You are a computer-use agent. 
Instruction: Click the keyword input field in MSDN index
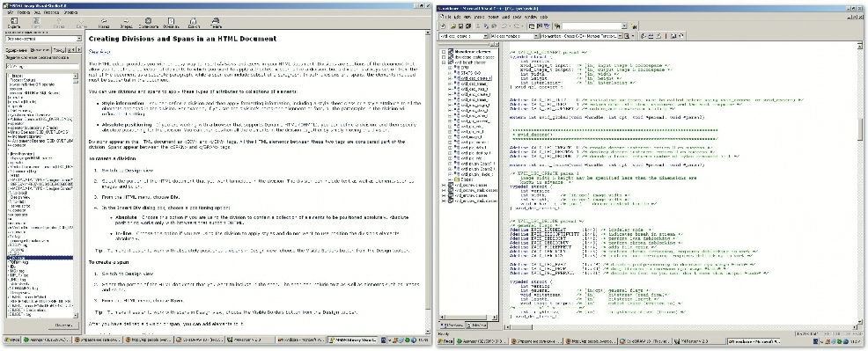(x=42, y=67)
